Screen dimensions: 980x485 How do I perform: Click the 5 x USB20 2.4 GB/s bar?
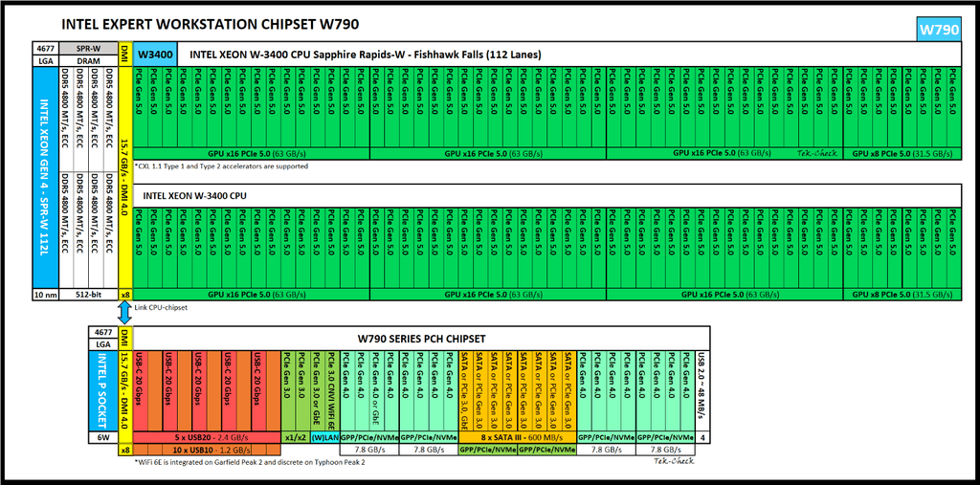(x=207, y=435)
